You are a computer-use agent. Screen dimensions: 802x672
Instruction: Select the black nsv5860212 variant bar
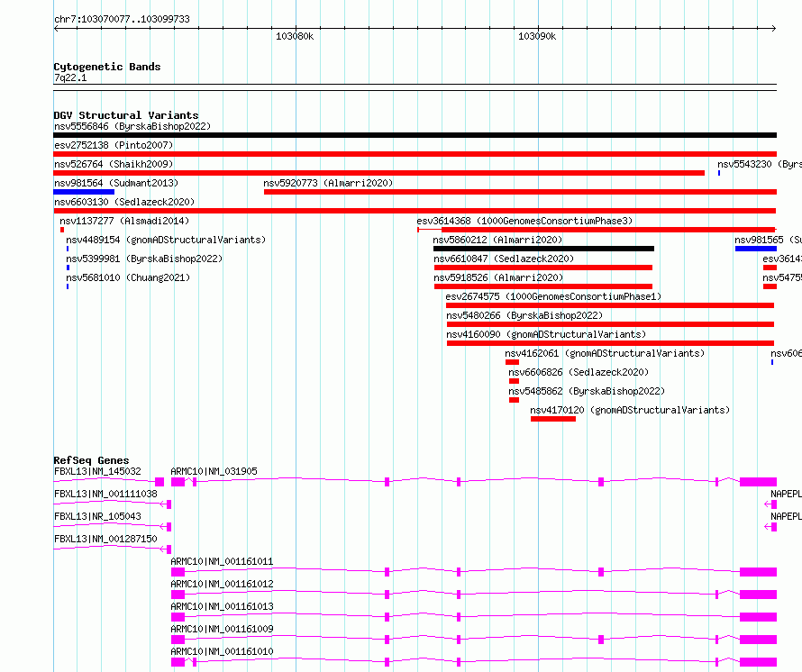click(x=543, y=249)
